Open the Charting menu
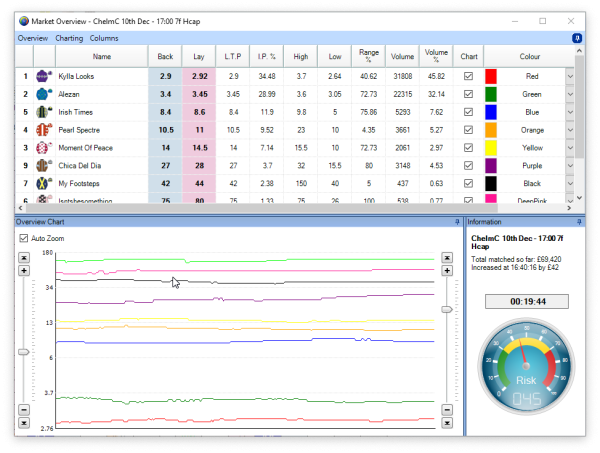Image resolution: width=600 pixels, height=453 pixels. 69,38
